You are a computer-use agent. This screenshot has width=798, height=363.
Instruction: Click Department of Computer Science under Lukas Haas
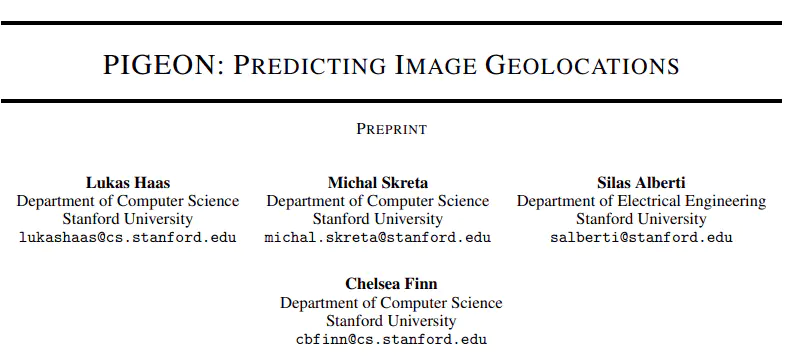pyautogui.click(x=128, y=201)
